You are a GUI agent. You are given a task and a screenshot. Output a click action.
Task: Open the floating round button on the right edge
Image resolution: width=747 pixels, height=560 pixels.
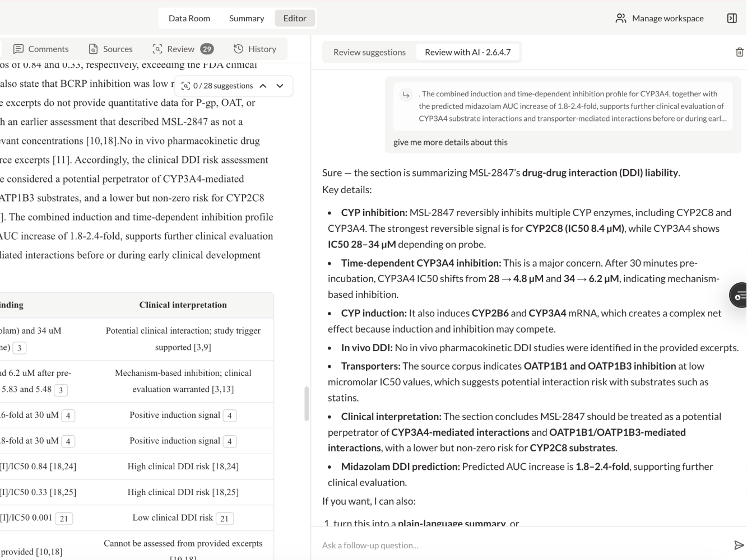click(739, 295)
